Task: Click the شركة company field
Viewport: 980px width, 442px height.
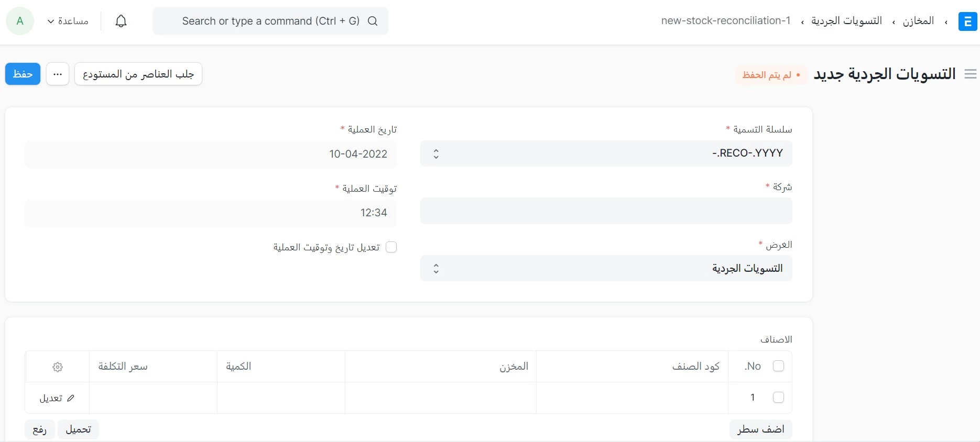Action: click(x=606, y=211)
